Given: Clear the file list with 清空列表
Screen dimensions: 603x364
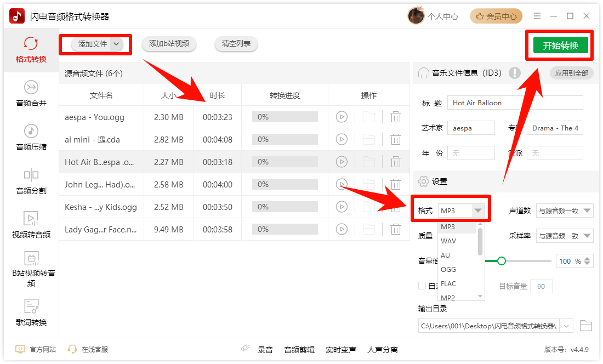Looking at the screenshot, I should pos(236,44).
